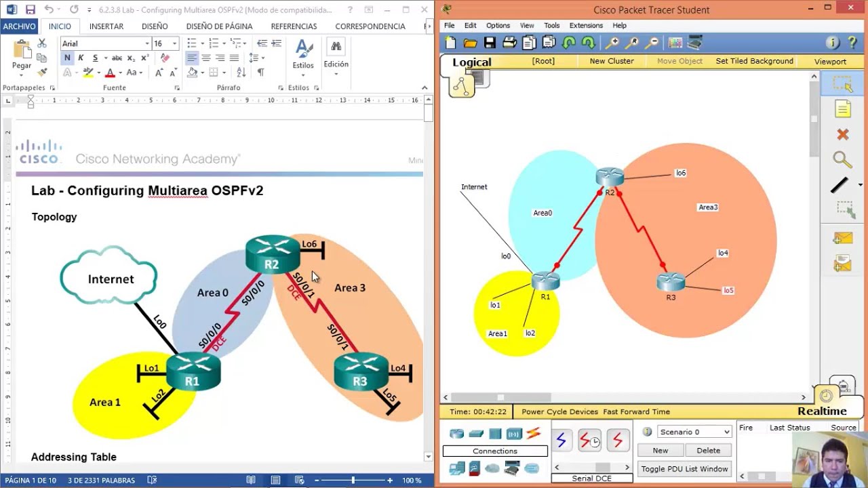Expand the Pegar paste options arrow

pyautogui.click(x=22, y=75)
